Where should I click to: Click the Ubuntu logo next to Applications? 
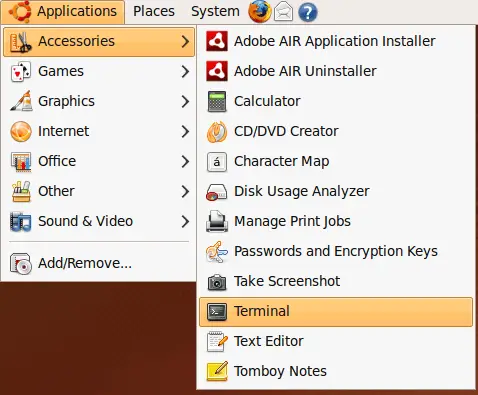(20, 11)
